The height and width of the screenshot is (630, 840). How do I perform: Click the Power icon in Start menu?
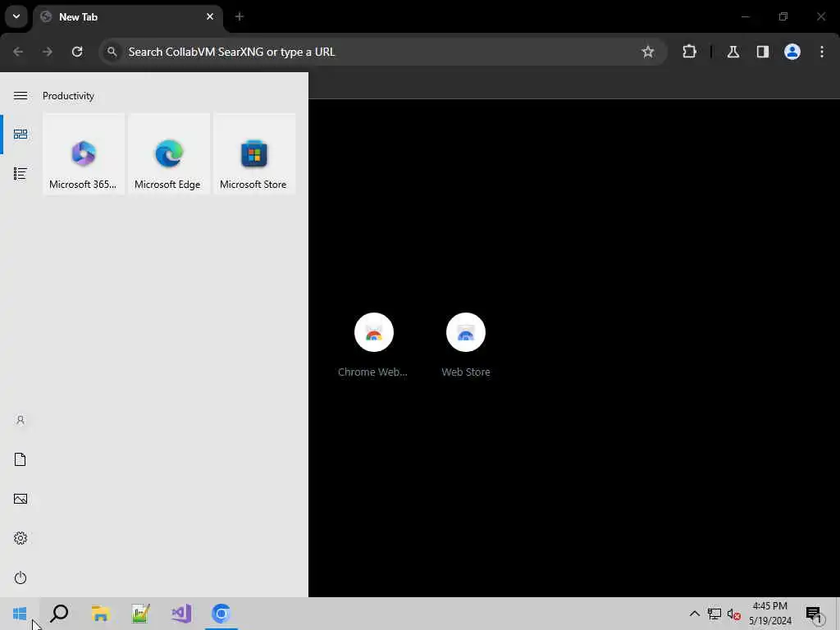21,577
